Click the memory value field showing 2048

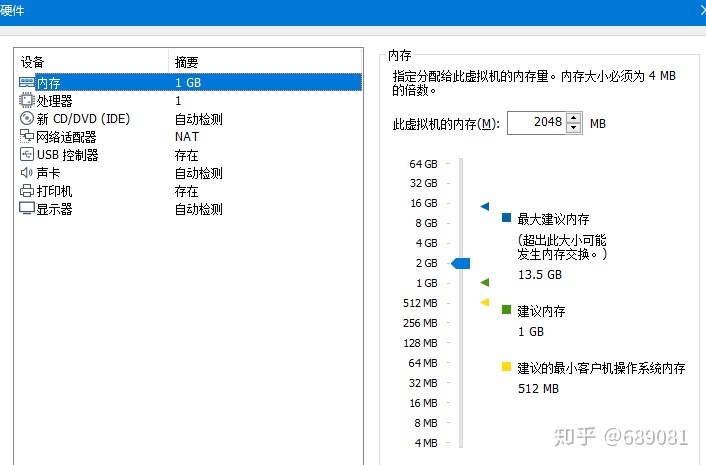536,122
